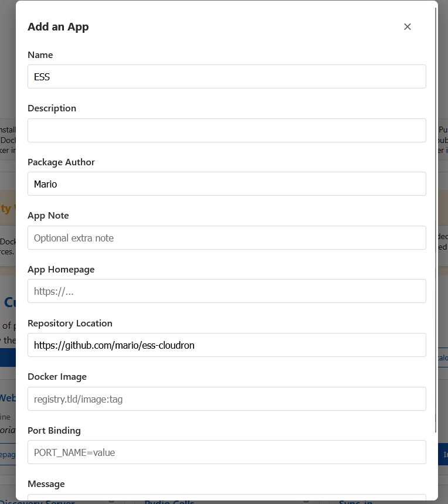Click the App Homepage label
The height and width of the screenshot is (504, 448).
tap(61, 270)
